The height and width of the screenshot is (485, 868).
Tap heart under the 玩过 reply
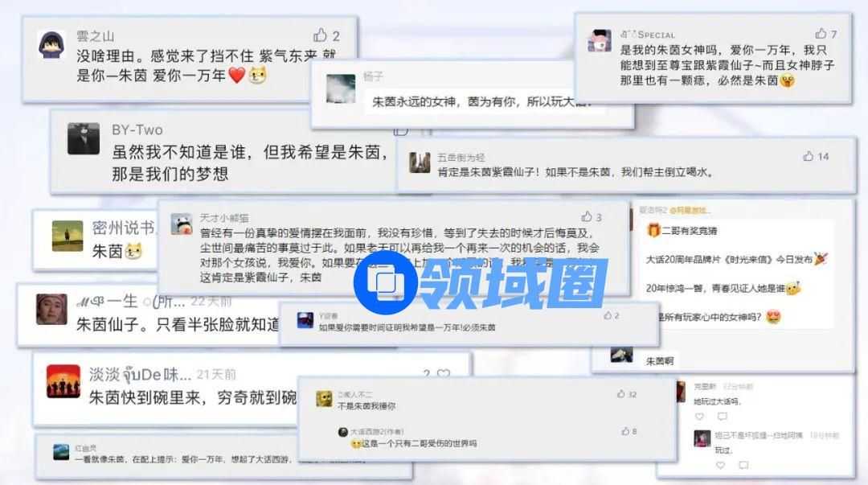coord(720,465)
